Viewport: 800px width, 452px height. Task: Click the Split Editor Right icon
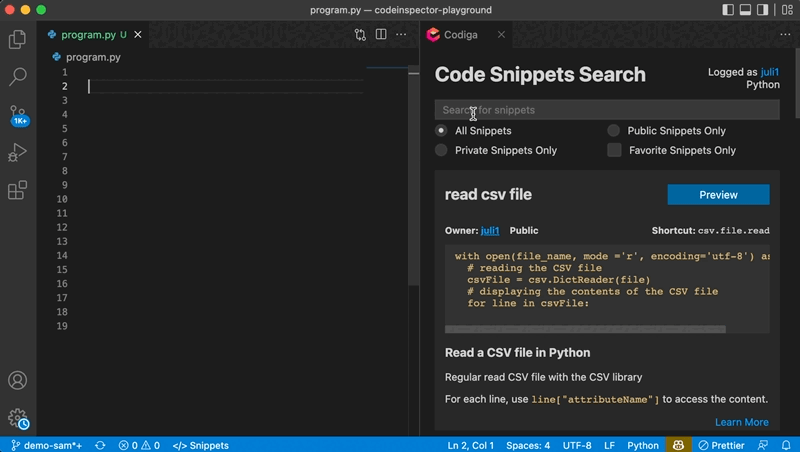381,34
